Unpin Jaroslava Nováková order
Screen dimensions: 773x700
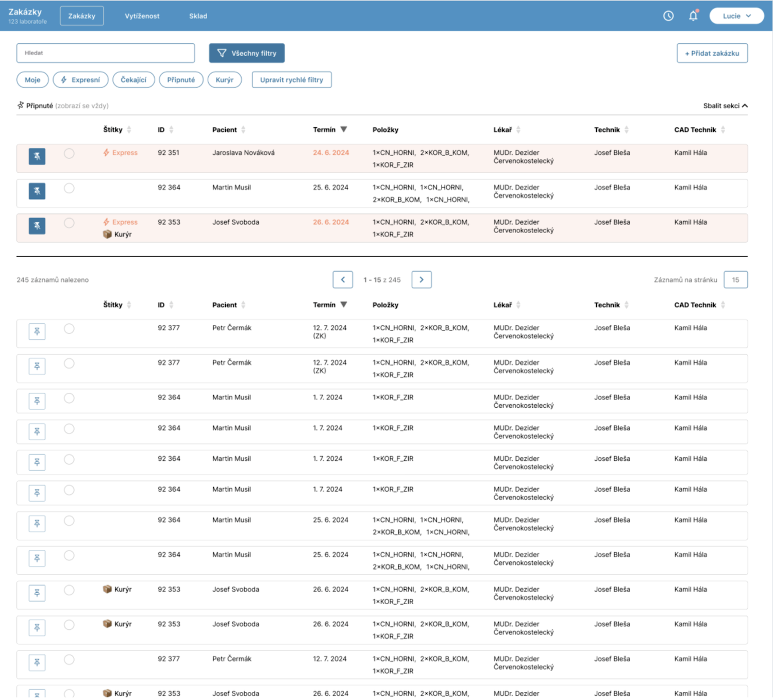(x=37, y=156)
